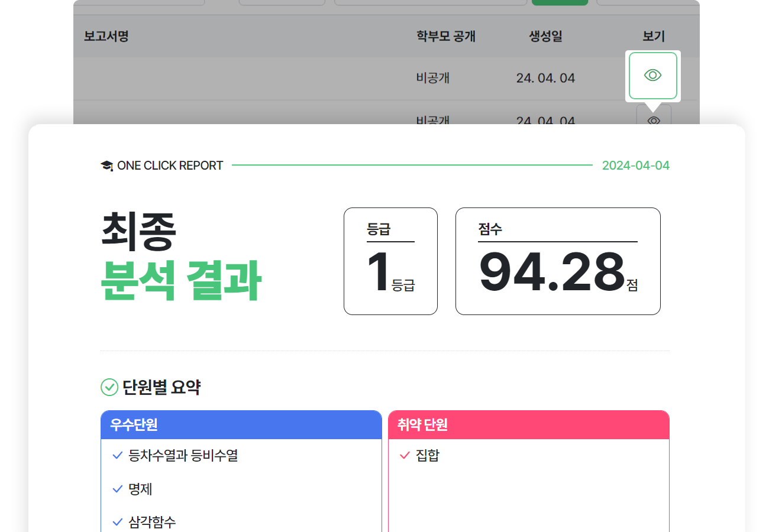769x532 pixels.
Task: Click the green circled check by 단원별 요약
Action: (109, 388)
